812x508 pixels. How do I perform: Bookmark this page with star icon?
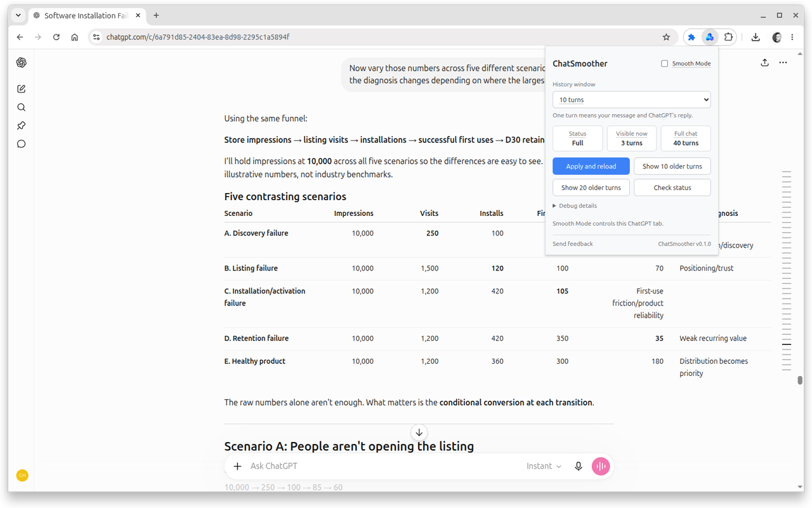[x=666, y=37]
